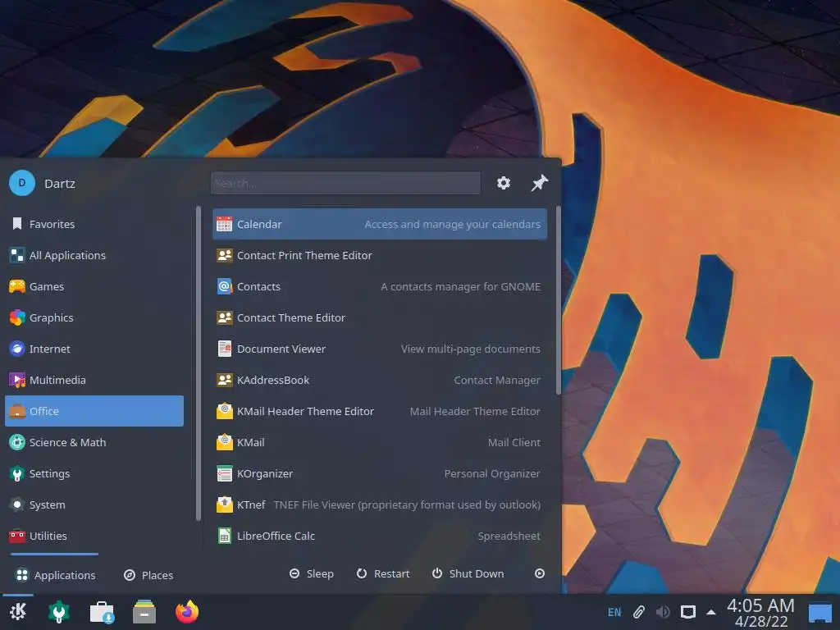Image resolution: width=840 pixels, height=630 pixels.
Task: Launch KAddressBook contact manager
Action: 380,380
